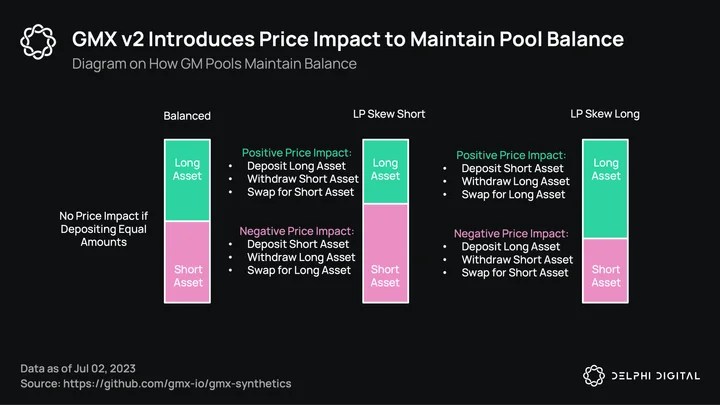The image size is (720, 405).
Task: Click the subtitle 'Diagram on How GM Pools Maintain Balance'
Action: pyautogui.click(x=214, y=64)
